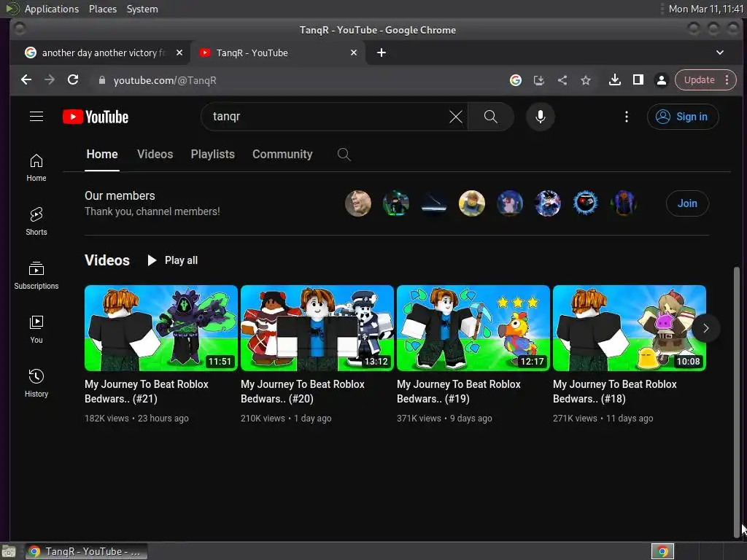
Task: Open video titled Bedwars.. (#21)
Action: tap(146, 392)
